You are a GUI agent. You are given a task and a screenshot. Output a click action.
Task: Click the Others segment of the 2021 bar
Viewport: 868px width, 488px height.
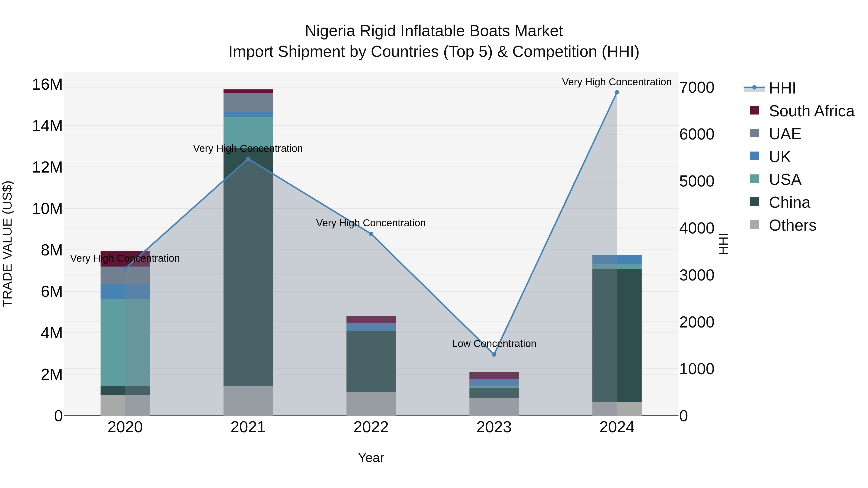pos(248,401)
